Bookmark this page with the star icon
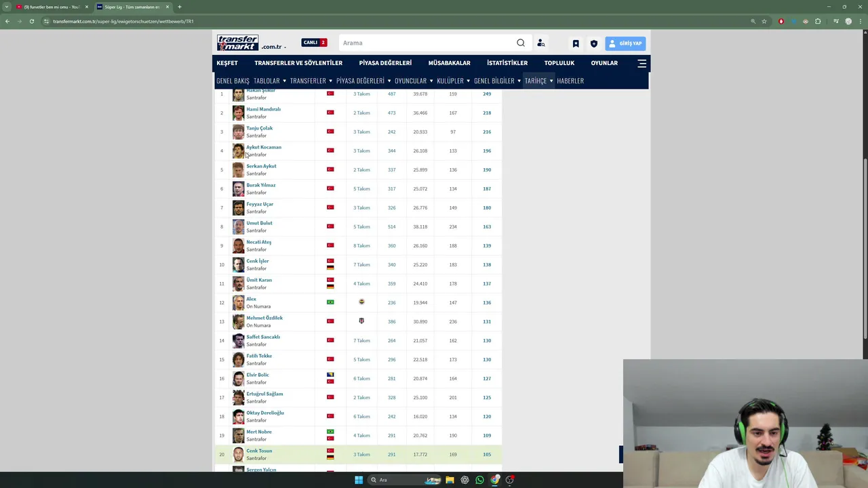This screenshot has height=488, width=868. click(x=764, y=21)
